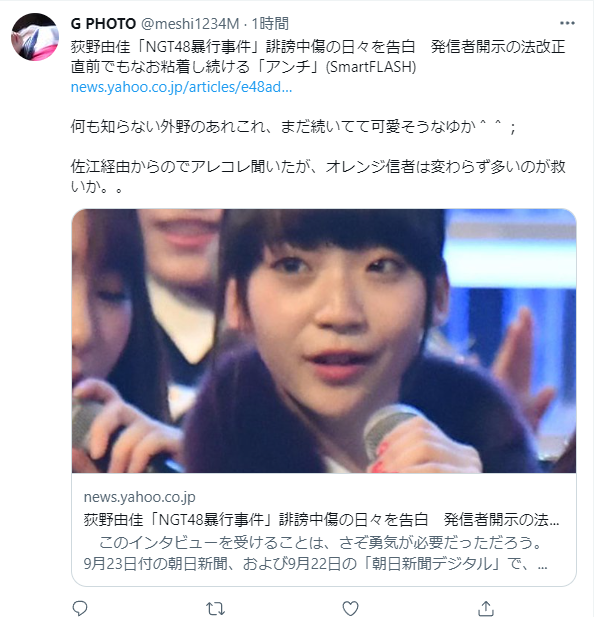Open G PHOTO's profile avatar picture
The image size is (602, 617).
tap(35, 37)
